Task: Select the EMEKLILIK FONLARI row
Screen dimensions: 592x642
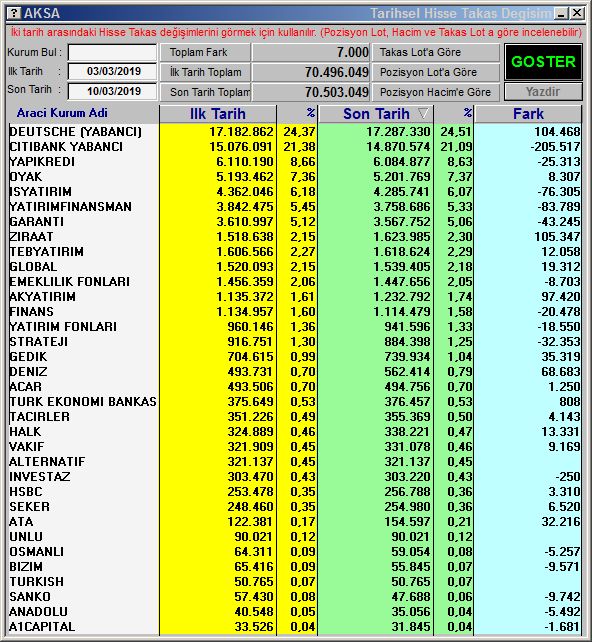Action: coord(295,282)
